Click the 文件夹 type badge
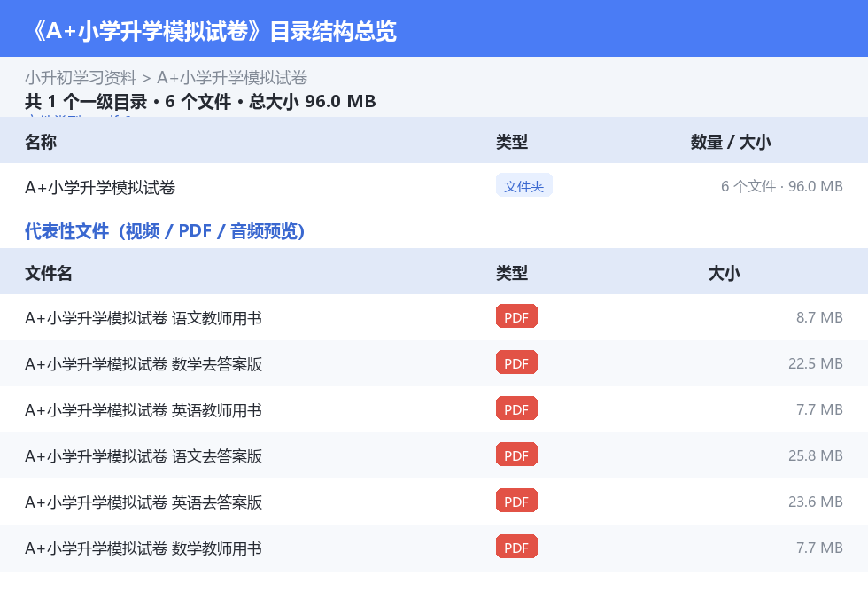The height and width of the screenshot is (599, 868). (523, 186)
